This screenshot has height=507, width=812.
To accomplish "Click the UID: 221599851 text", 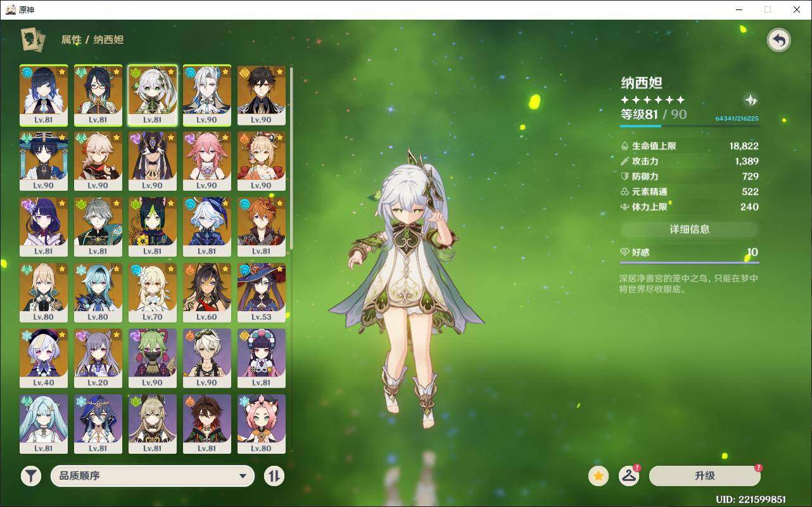I will coord(751,499).
